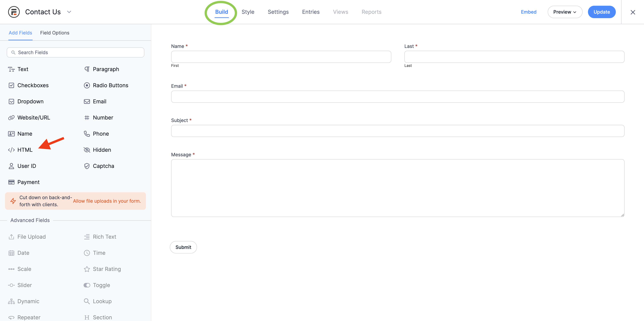Add a Radio Buttons field
This screenshot has height=321, width=644.
point(110,85)
